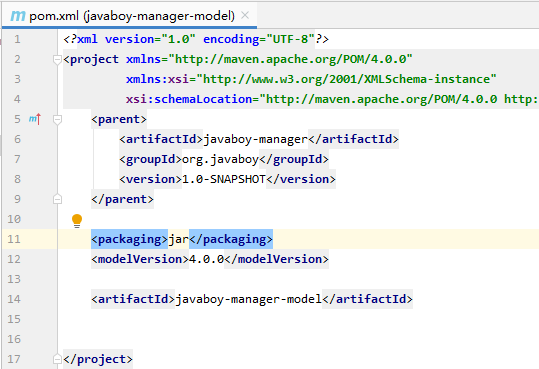Click the 'javaboy-manager-model' artifactId value
539x369 pixels.
tap(249, 299)
